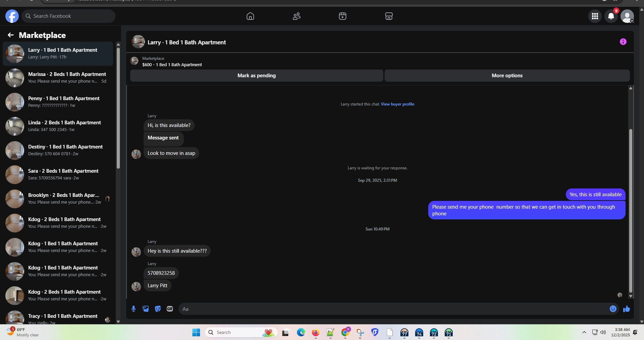Open Friends icon in top navigation

[297, 16]
